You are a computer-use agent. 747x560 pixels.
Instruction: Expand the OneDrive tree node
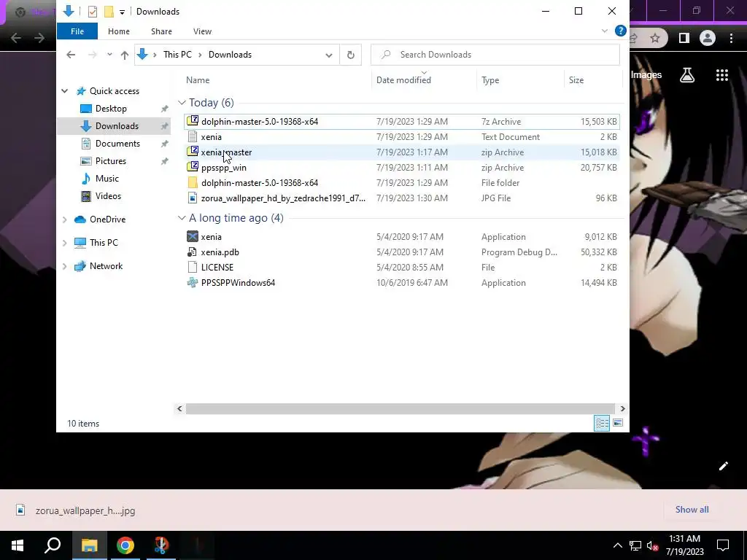pyautogui.click(x=65, y=219)
